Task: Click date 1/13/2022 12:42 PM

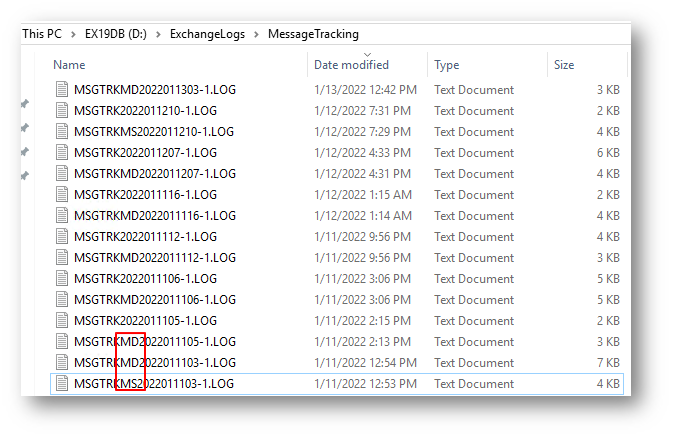Action: pyautogui.click(x=365, y=90)
